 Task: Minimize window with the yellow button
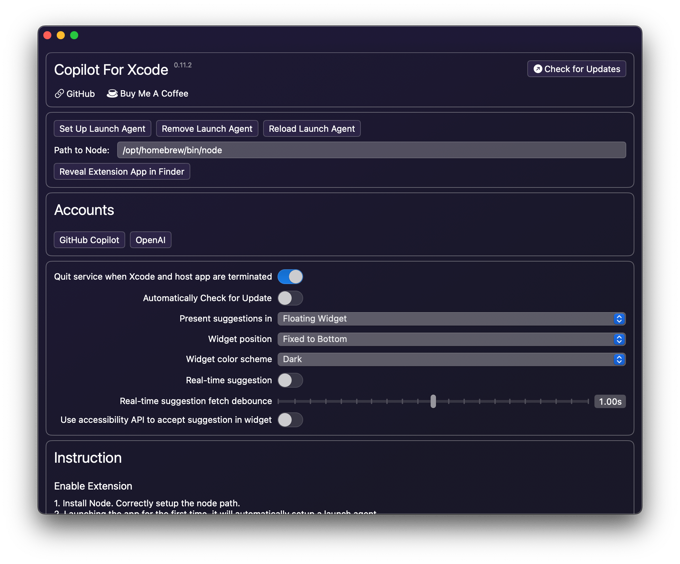click(61, 35)
